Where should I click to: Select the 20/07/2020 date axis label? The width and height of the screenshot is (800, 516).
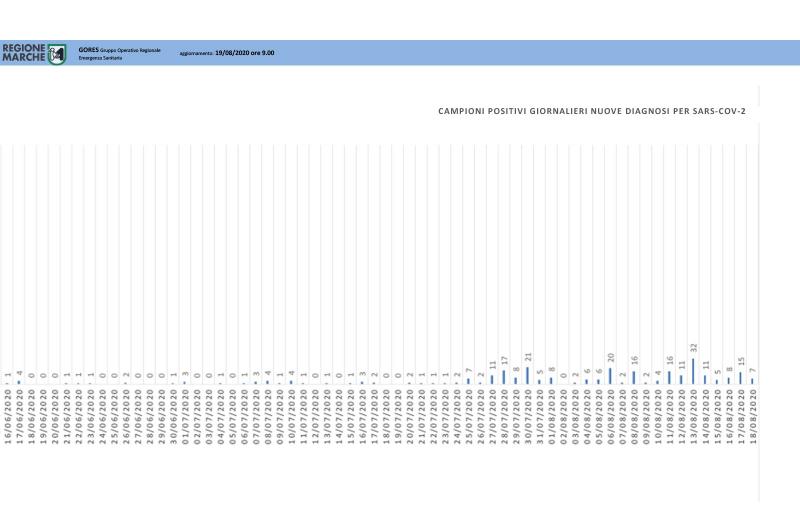coord(410,415)
